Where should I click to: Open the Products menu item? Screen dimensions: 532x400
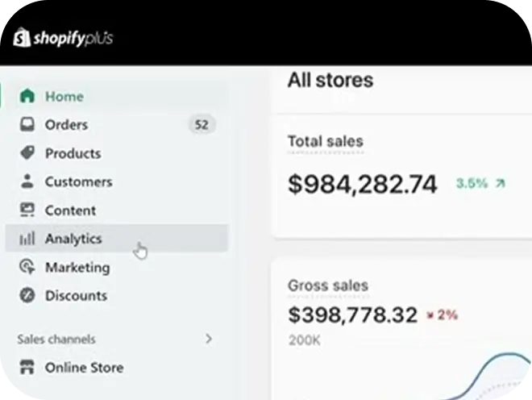[73, 153]
